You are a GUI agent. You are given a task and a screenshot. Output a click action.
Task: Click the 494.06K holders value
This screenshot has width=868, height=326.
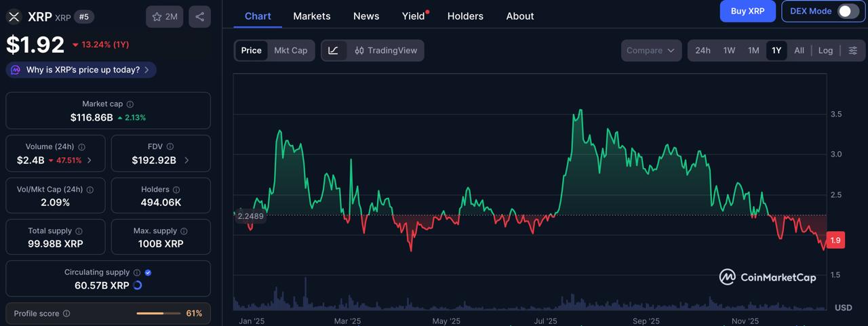tap(161, 203)
